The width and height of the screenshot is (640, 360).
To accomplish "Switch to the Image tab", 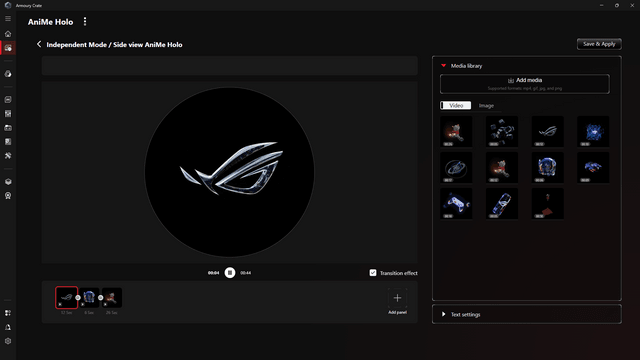I will [x=486, y=105].
